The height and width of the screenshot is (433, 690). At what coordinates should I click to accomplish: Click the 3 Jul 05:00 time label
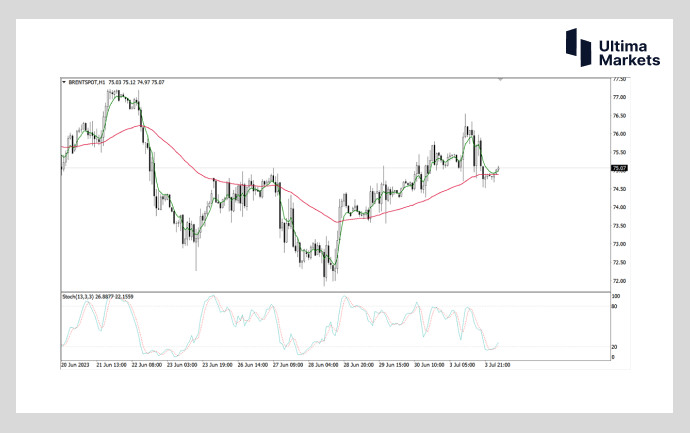tap(462, 365)
